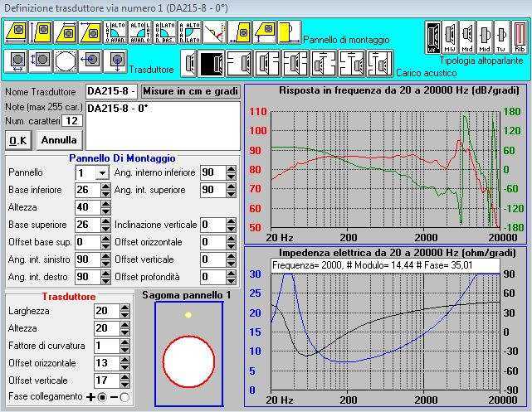This screenshot has width=532, height=412.
Task: Click the LATO ALTO AVAN. angle icon
Action: click(115, 32)
